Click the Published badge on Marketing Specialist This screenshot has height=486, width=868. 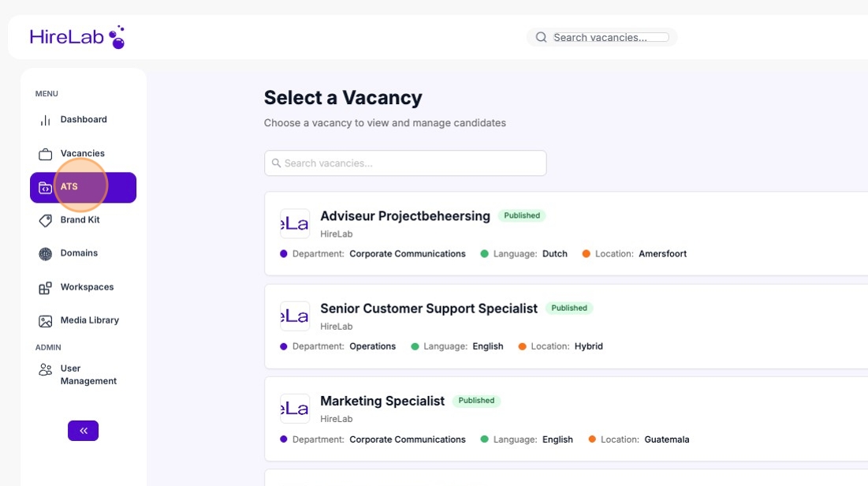tap(476, 400)
